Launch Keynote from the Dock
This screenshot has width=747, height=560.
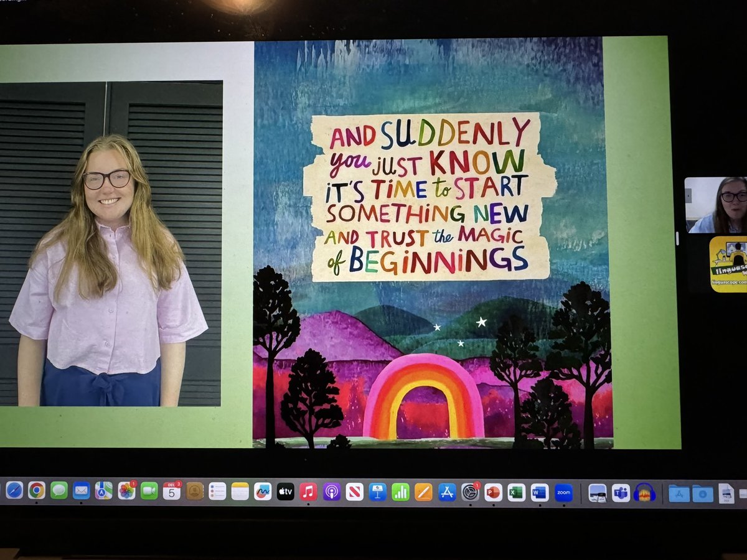tap(377, 492)
